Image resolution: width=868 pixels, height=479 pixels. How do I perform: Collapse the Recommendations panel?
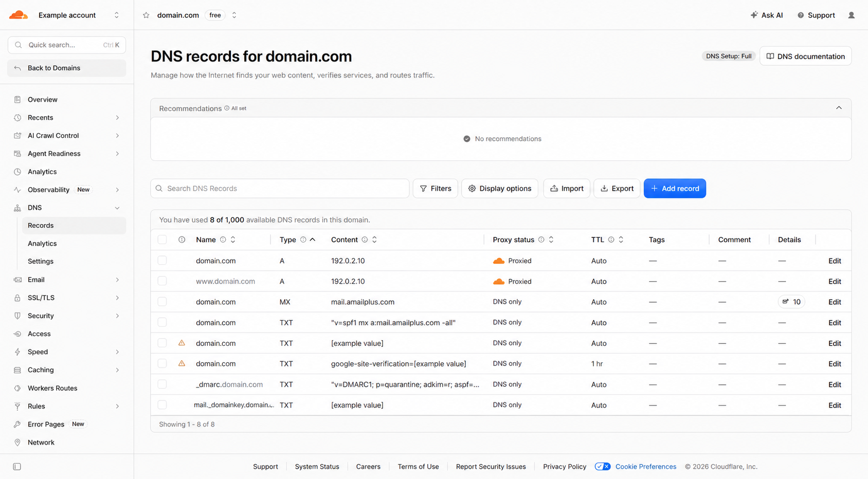[x=839, y=108]
